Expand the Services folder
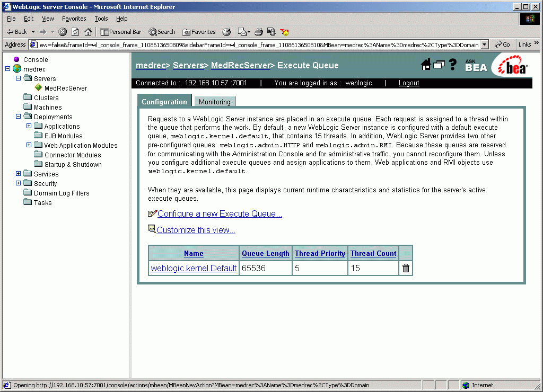The height and width of the screenshot is (392, 543). [x=19, y=173]
